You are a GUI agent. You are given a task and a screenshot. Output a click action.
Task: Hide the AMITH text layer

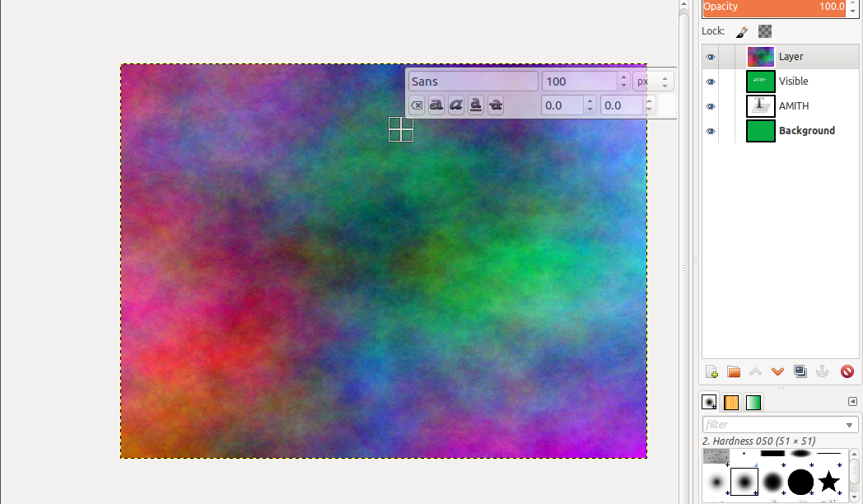711,107
